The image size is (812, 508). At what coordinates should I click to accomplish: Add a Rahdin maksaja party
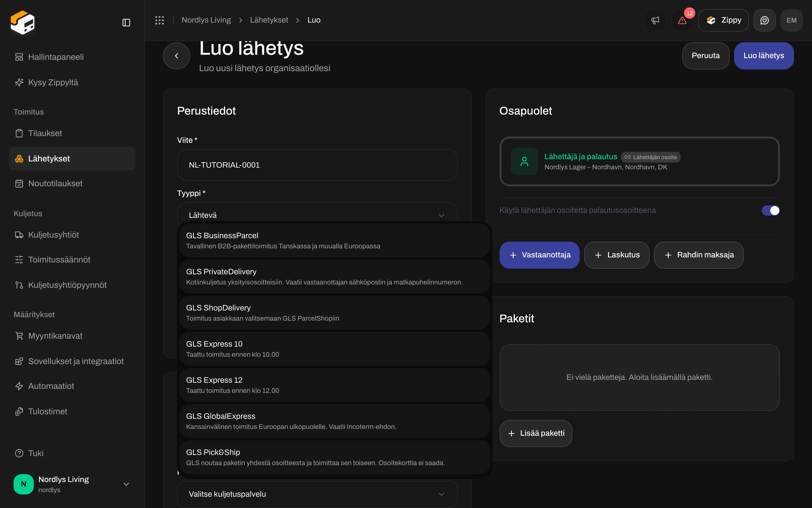click(x=699, y=255)
